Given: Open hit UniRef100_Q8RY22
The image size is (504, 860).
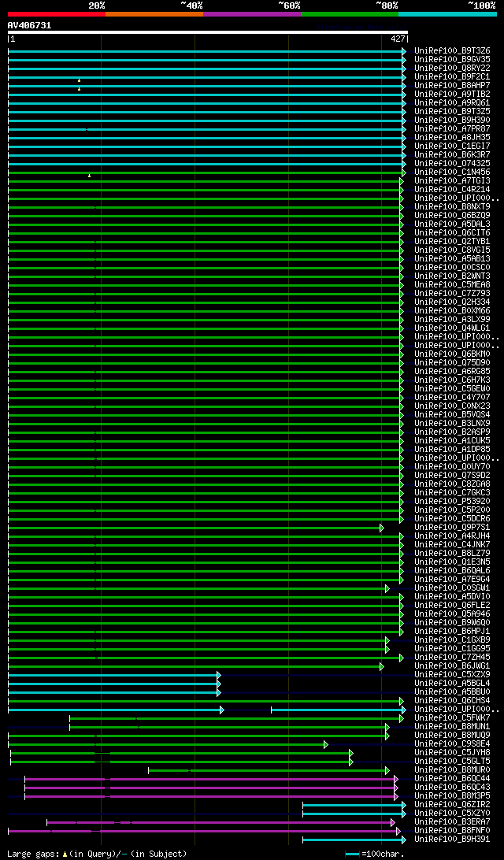Looking at the screenshot, I should tap(453, 68).
